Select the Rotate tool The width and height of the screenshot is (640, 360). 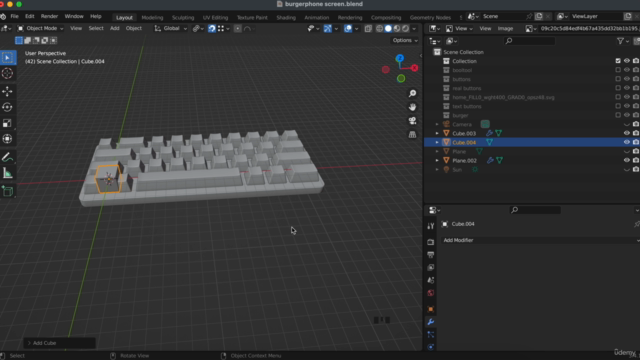coord(7,107)
